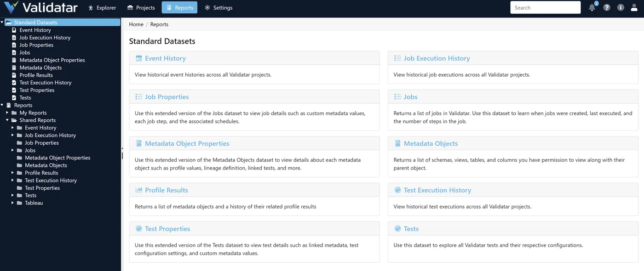644x271 pixels.
Task: Collapse the Shared Reports folder
Action: [7, 120]
